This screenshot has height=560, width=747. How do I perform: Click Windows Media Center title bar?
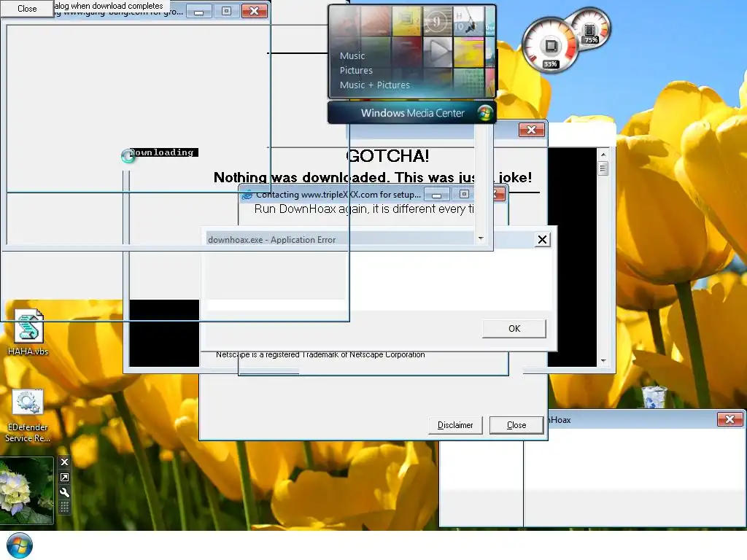tap(411, 113)
